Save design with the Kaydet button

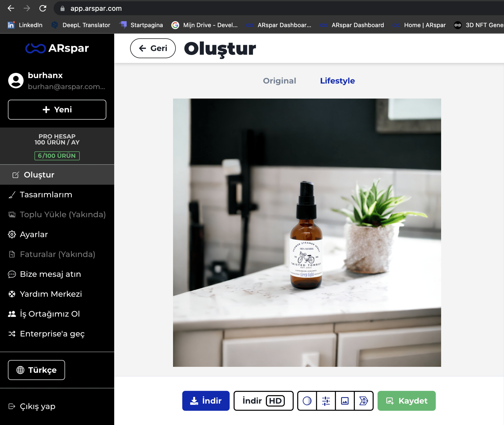pos(406,401)
